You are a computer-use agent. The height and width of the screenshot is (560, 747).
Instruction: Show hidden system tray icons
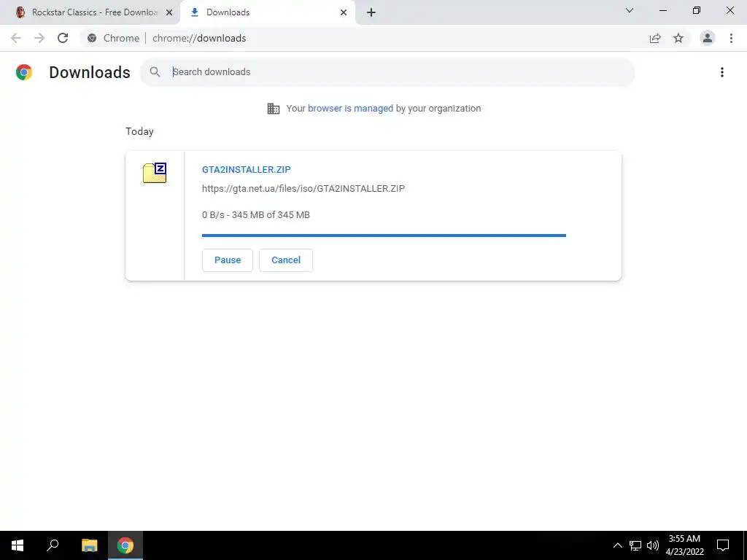point(617,545)
